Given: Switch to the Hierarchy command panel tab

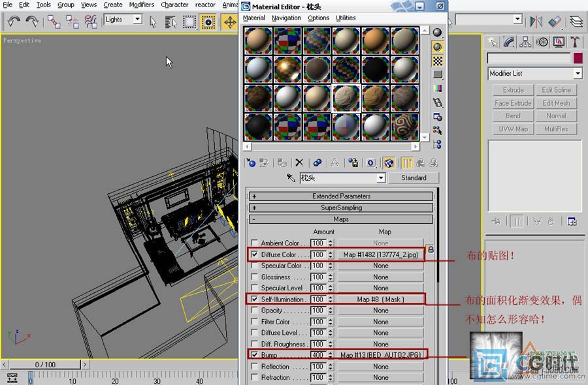Looking at the screenshot, I should coord(525,42).
